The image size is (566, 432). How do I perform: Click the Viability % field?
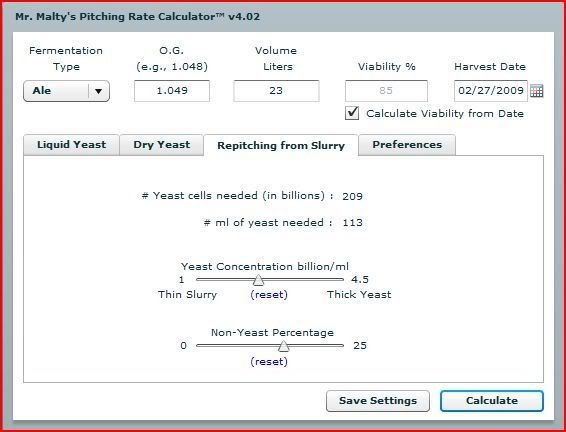click(386, 91)
